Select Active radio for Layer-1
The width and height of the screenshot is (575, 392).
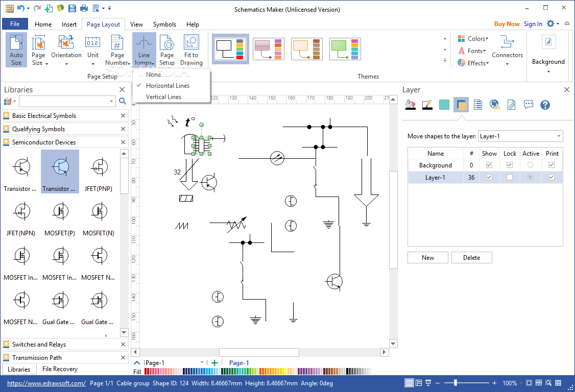point(530,177)
